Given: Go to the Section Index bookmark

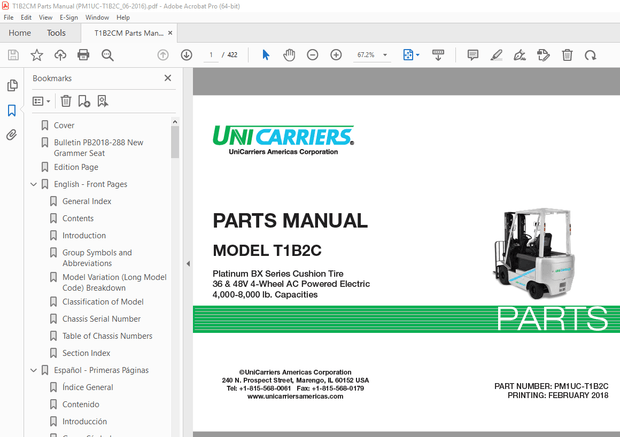Looking at the screenshot, I should point(86,353).
